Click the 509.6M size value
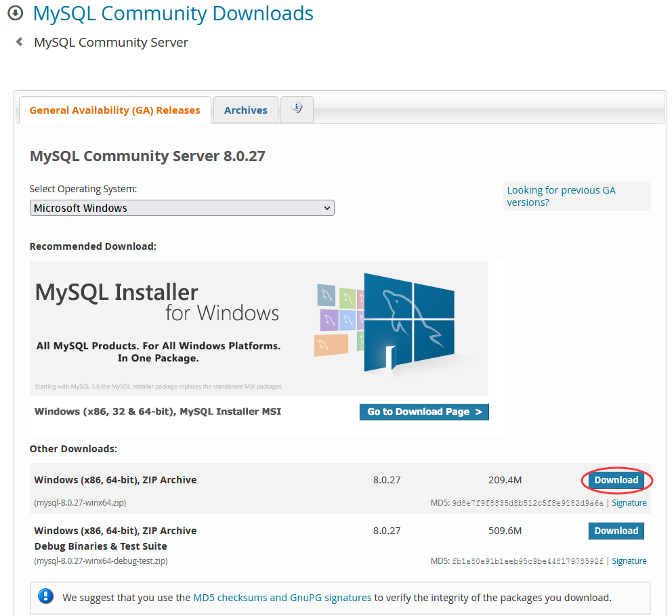Screen dimensions: 672x616 505,531
